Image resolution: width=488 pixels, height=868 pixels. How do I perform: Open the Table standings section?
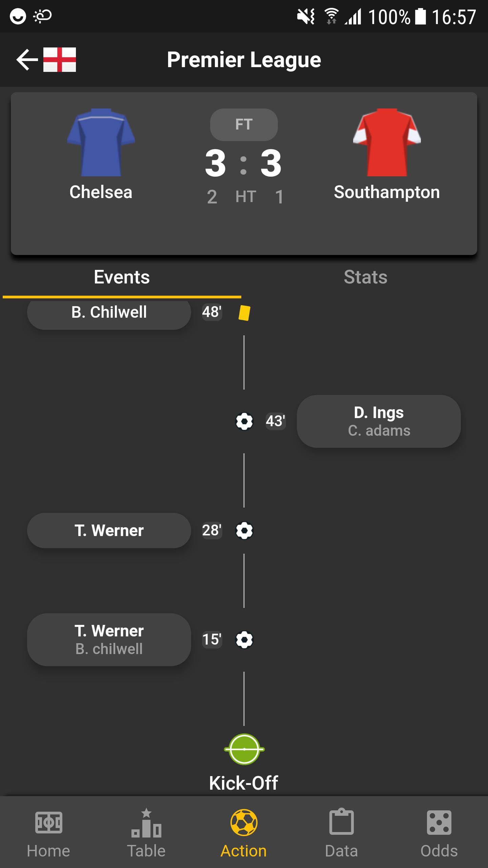pos(146,833)
